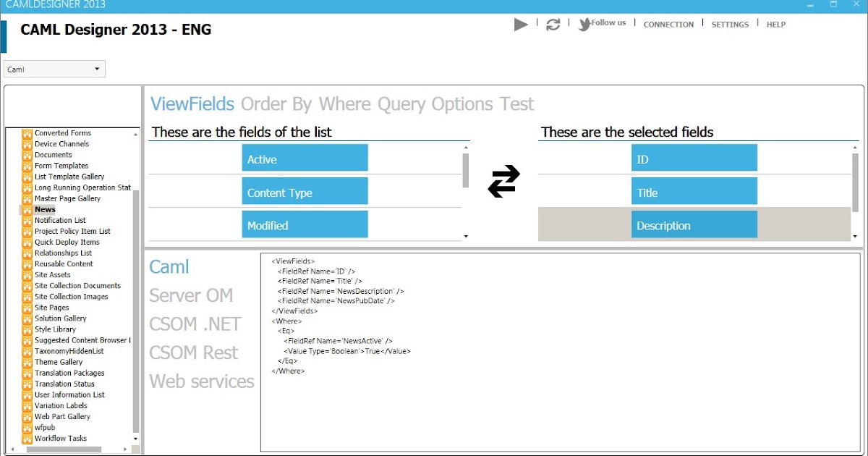Click the list icon beside Workflow Tasks
This screenshot has height=456, width=868.
pos(27,438)
